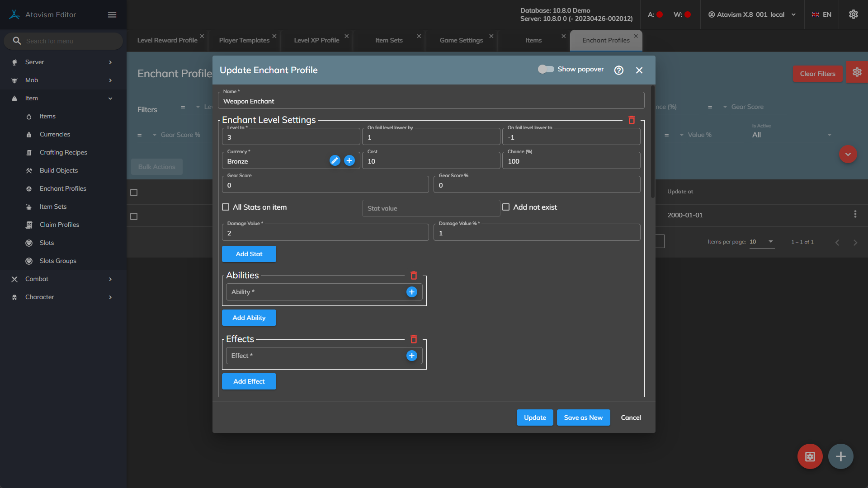Screen dimensions: 868x488
Task: Click the Damage Value input field
Action: click(325, 233)
